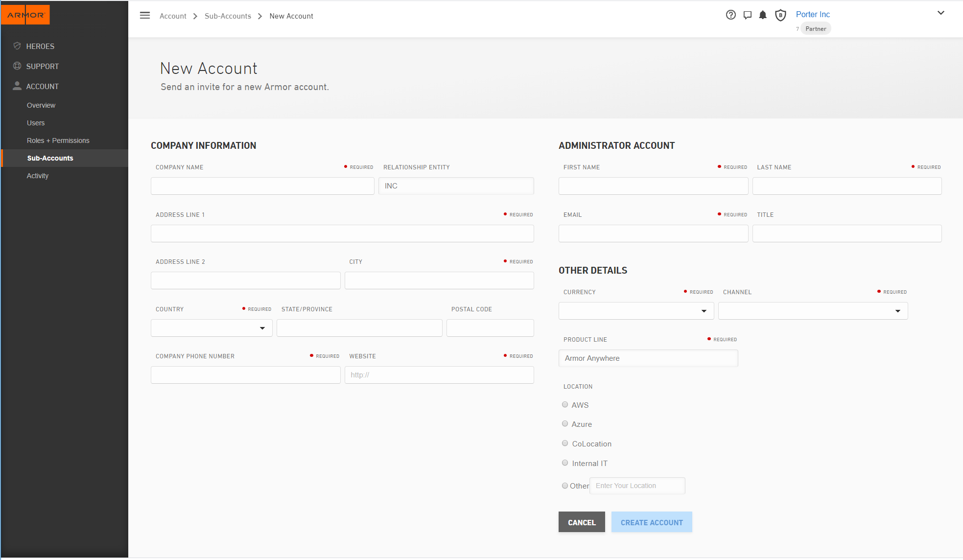
Task: Open the help question mark icon
Action: [730, 15]
